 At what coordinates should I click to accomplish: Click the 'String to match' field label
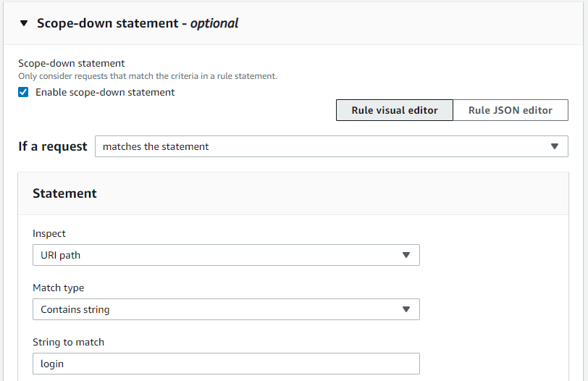coord(69,343)
